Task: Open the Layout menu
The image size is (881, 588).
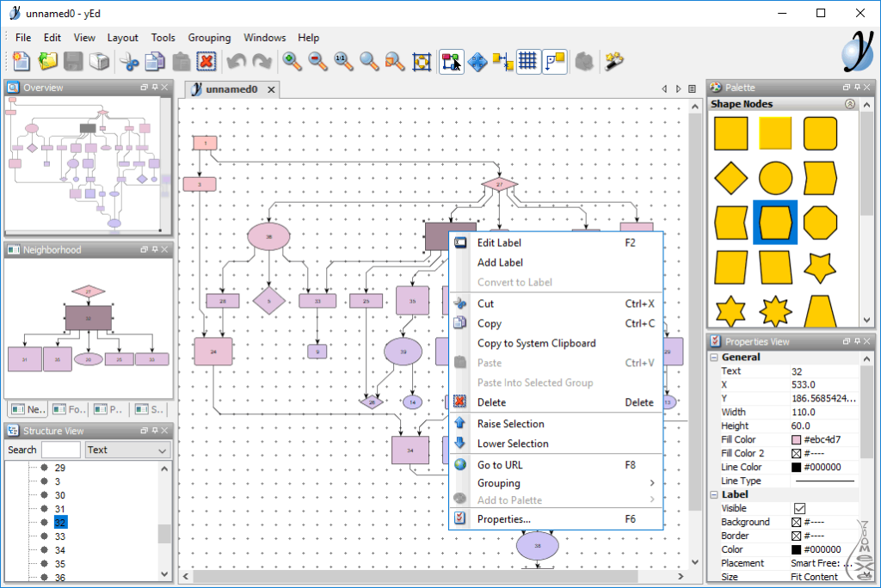Action: pyautogui.click(x=122, y=38)
